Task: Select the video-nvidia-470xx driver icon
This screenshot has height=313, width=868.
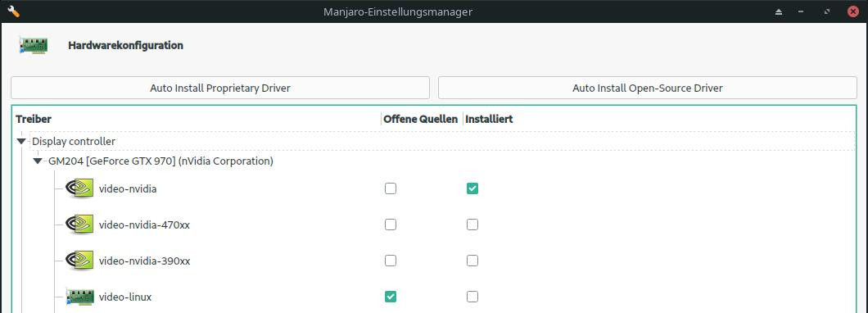Action: pos(79,225)
